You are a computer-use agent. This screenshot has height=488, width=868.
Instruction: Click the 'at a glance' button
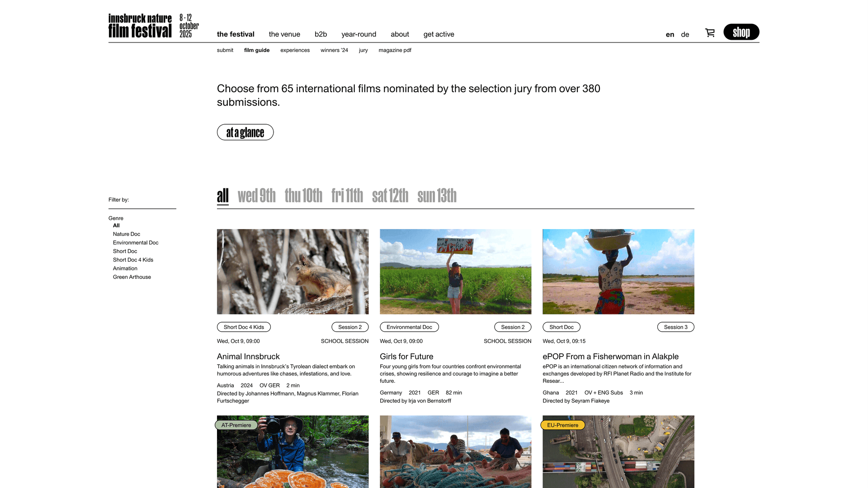(x=245, y=132)
